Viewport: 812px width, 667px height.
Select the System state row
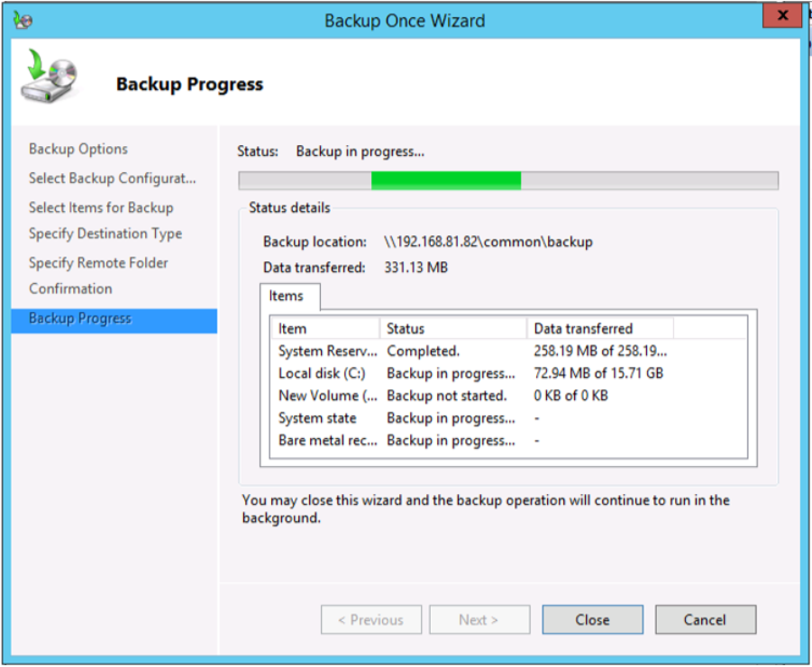(317, 418)
